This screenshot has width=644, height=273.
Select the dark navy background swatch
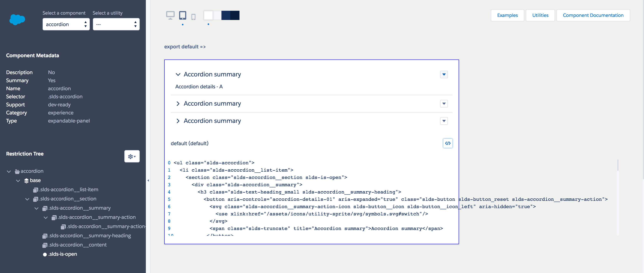pyautogui.click(x=235, y=15)
